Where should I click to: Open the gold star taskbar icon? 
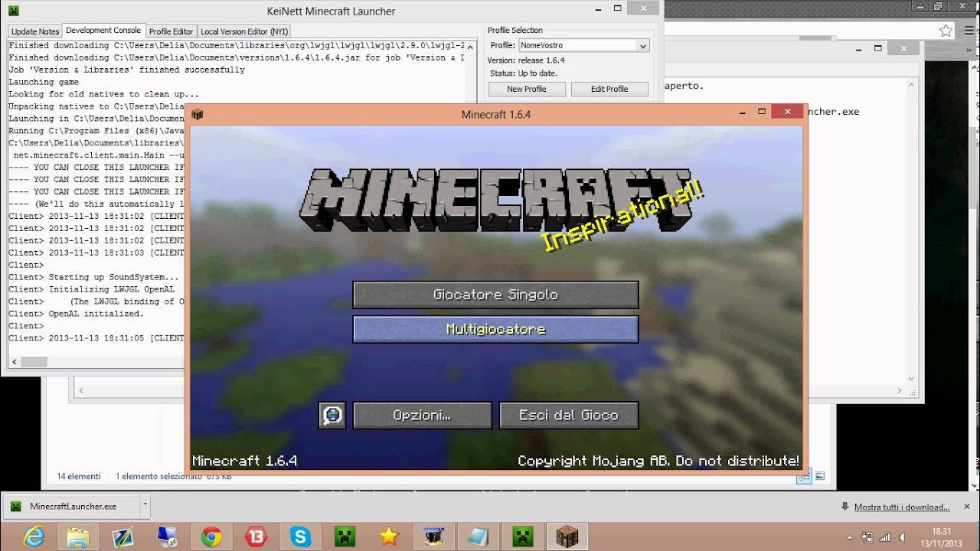coord(389,536)
